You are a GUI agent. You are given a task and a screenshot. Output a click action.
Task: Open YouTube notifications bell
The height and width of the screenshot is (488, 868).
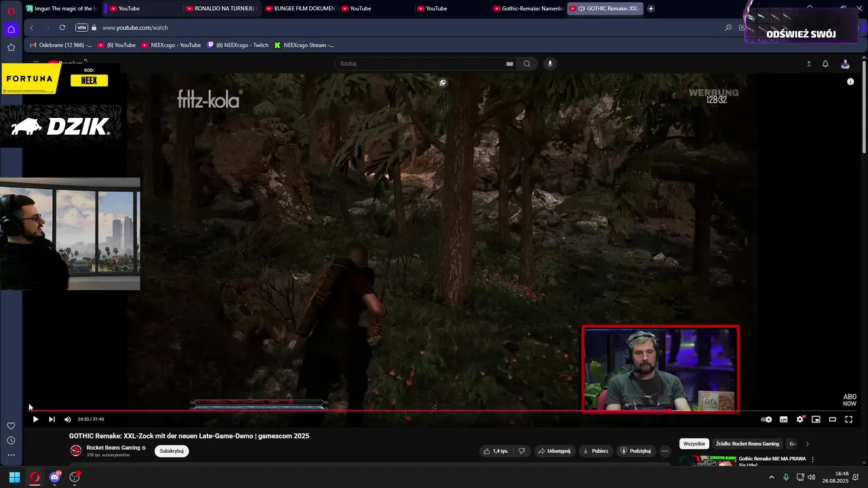(825, 64)
